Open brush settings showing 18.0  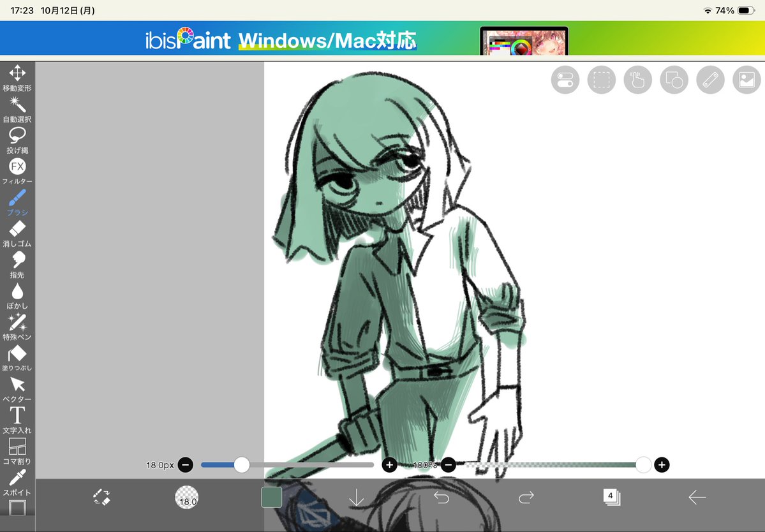(187, 498)
